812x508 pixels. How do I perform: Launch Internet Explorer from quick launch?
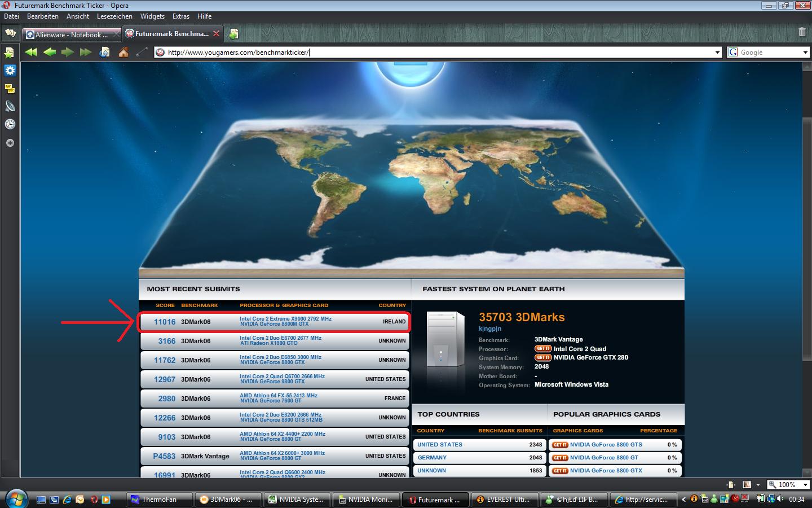(67, 500)
